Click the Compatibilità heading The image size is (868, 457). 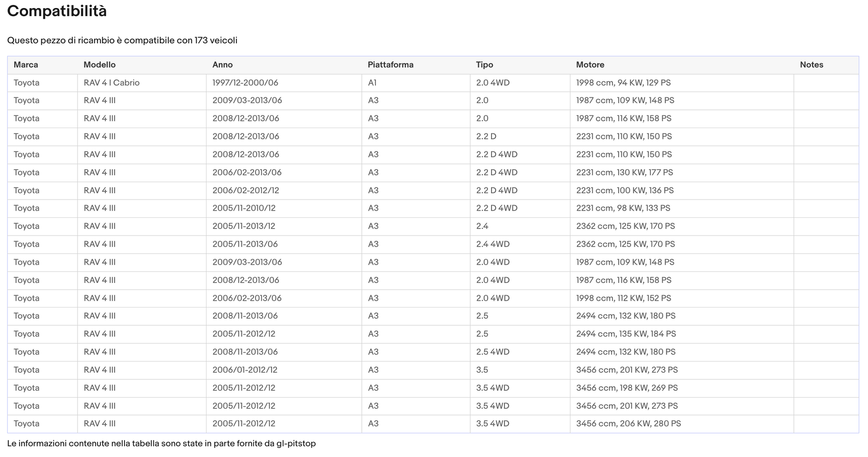click(x=57, y=11)
